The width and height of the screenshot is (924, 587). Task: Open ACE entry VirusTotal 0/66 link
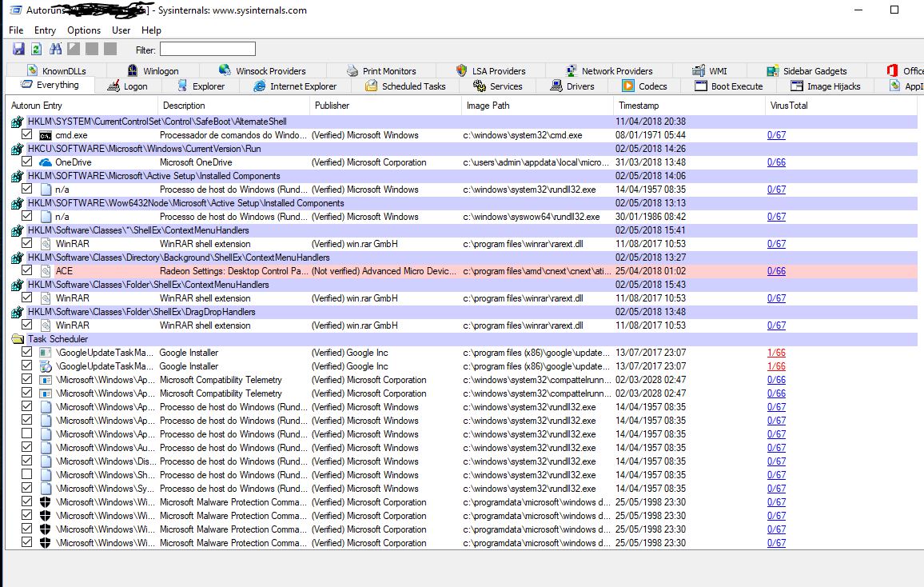pyautogui.click(x=776, y=271)
